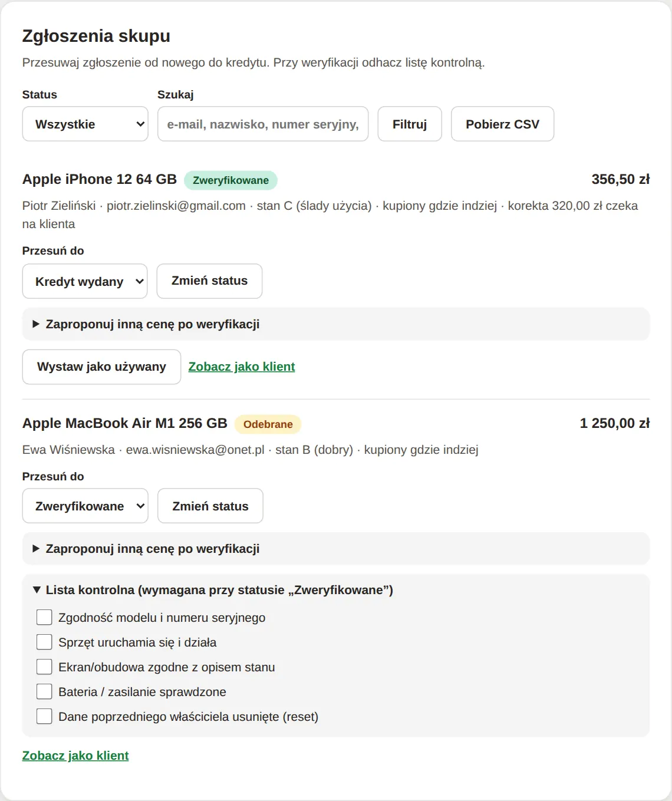Click the Filtruj button
This screenshot has width=672, height=801.
(x=410, y=124)
